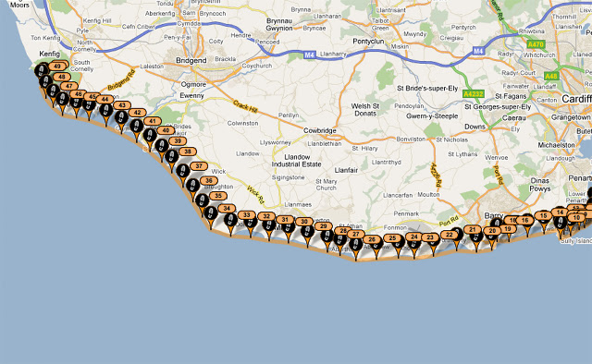The width and height of the screenshot is (592, 364).
Task: Open the orange marker label 21
Action: pos(473,229)
